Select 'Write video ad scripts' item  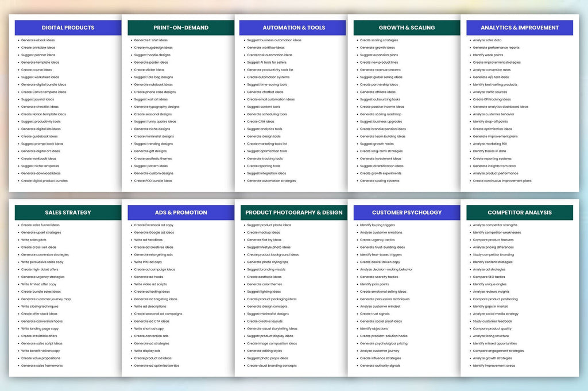pyautogui.click(x=150, y=284)
